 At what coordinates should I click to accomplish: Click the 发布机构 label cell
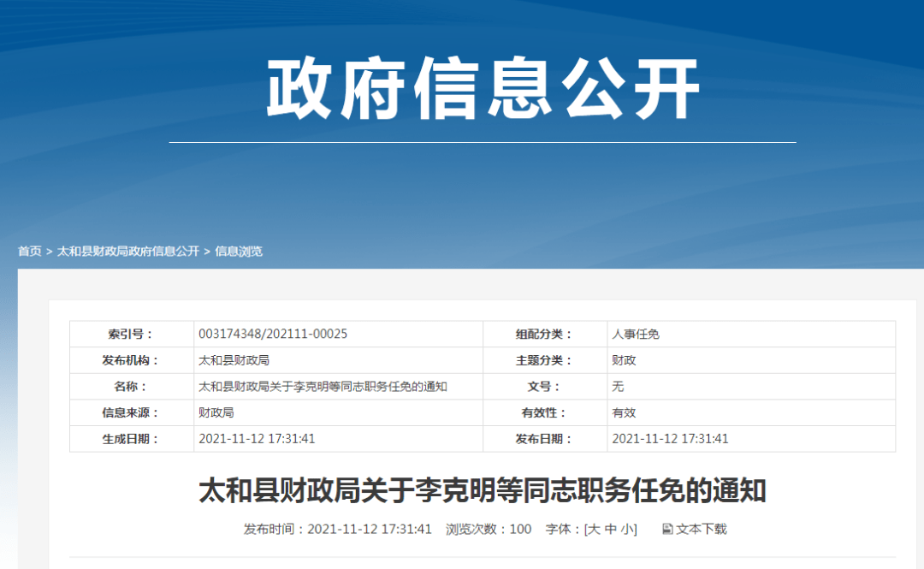(x=132, y=359)
